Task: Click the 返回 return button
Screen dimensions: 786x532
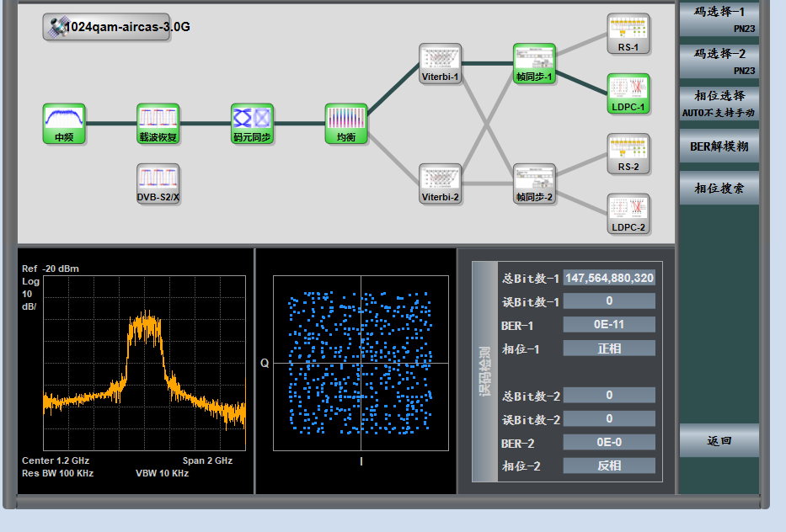Action: coord(719,440)
